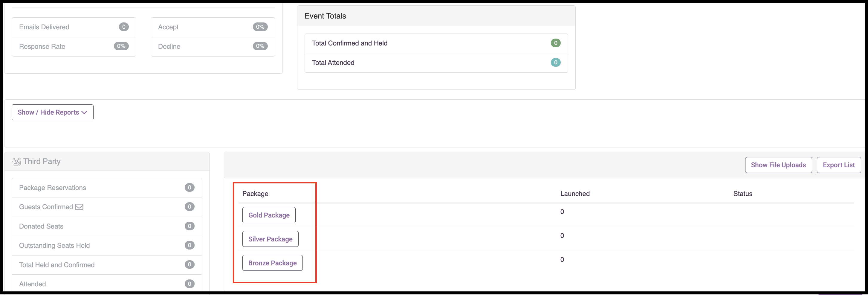Click the Total Held and Confirmed badge

click(x=190, y=265)
